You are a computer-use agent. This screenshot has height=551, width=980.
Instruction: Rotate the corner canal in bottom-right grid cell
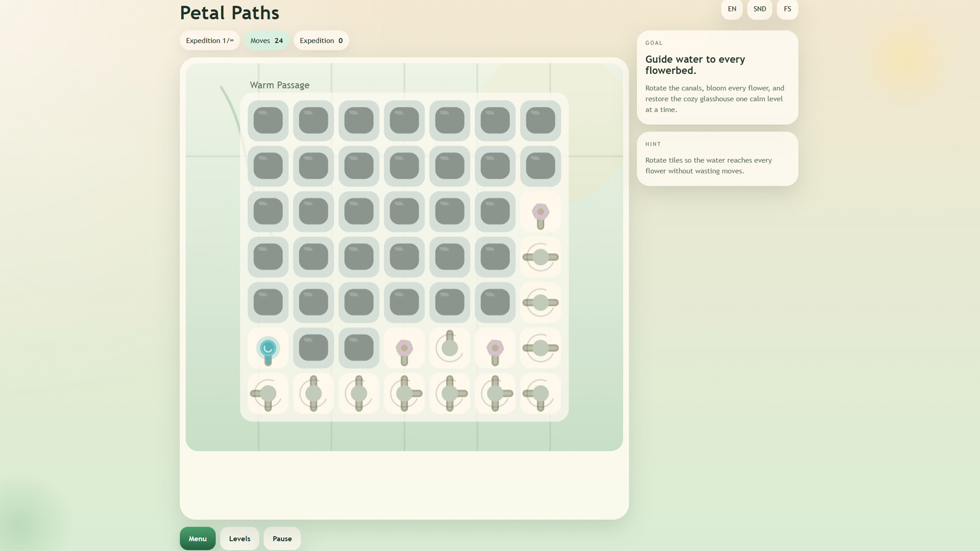540,393
